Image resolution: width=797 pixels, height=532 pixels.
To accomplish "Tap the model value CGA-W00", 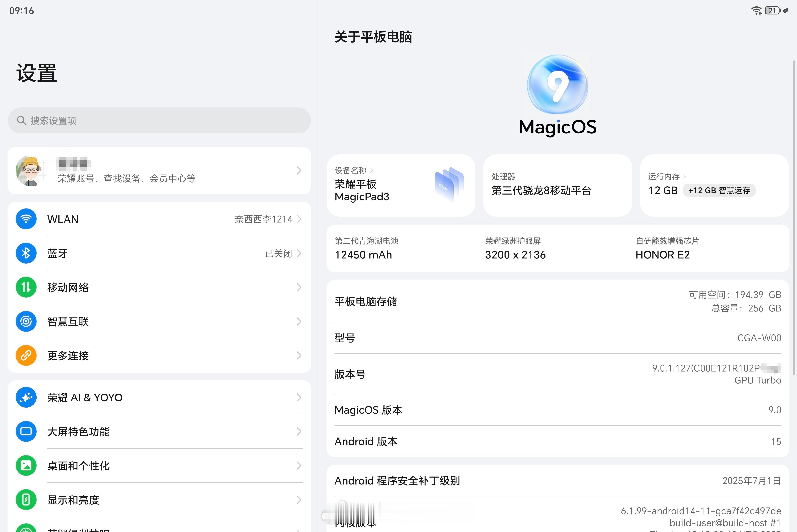I will click(x=759, y=338).
